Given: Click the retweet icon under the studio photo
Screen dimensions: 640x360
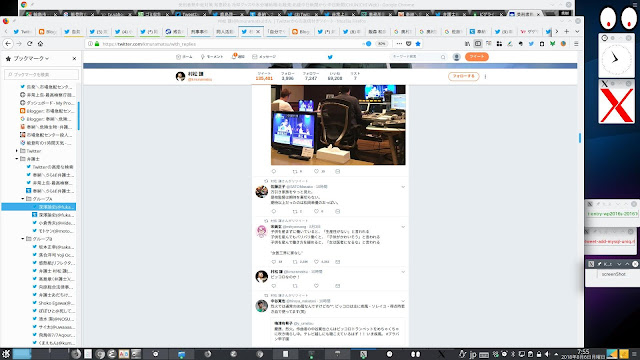Looking at the screenshot, I should [x=295, y=171].
